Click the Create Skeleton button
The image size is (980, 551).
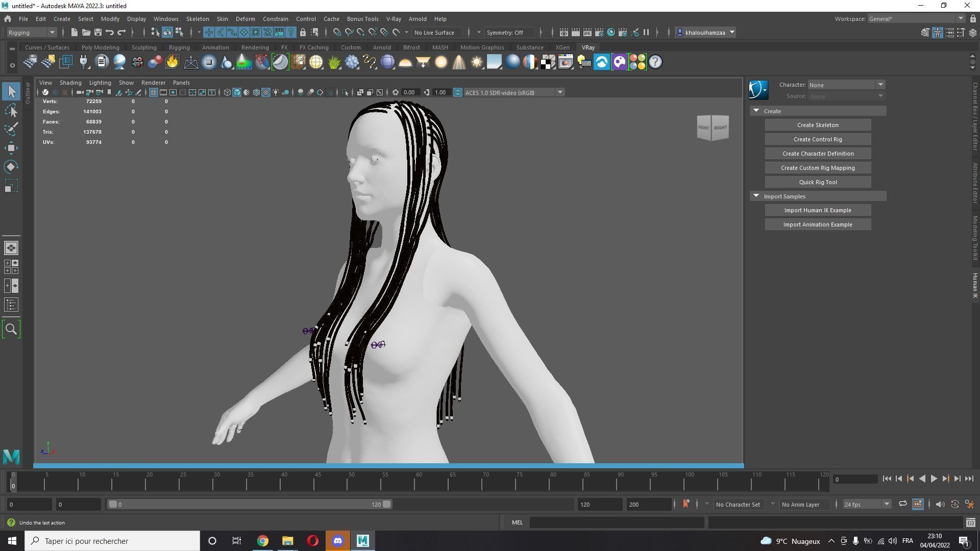pos(818,125)
